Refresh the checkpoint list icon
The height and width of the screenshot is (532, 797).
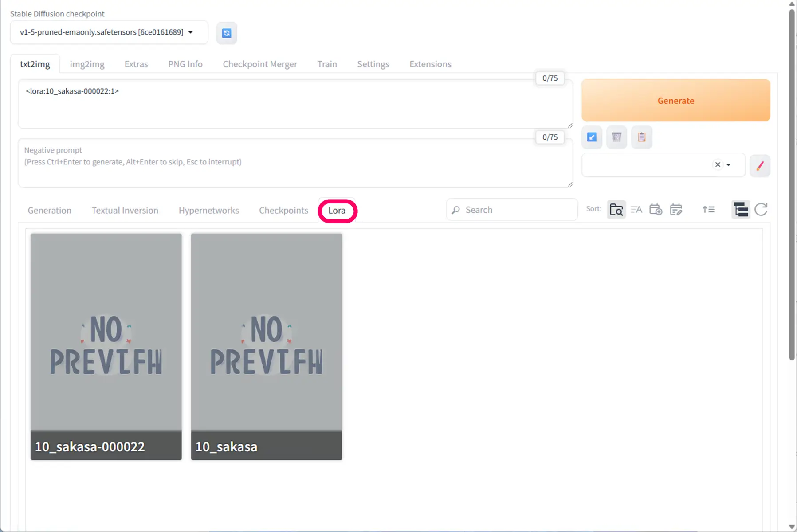(x=227, y=33)
